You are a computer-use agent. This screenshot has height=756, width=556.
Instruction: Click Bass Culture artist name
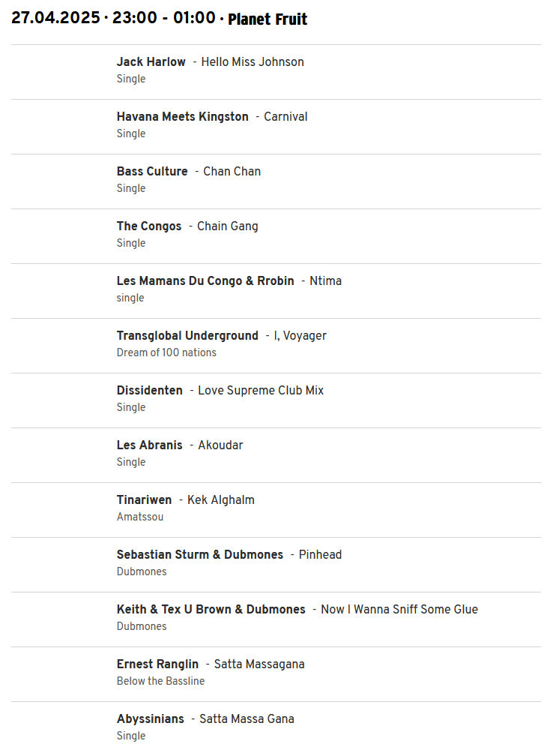pyautogui.click(x=152, y=171)
